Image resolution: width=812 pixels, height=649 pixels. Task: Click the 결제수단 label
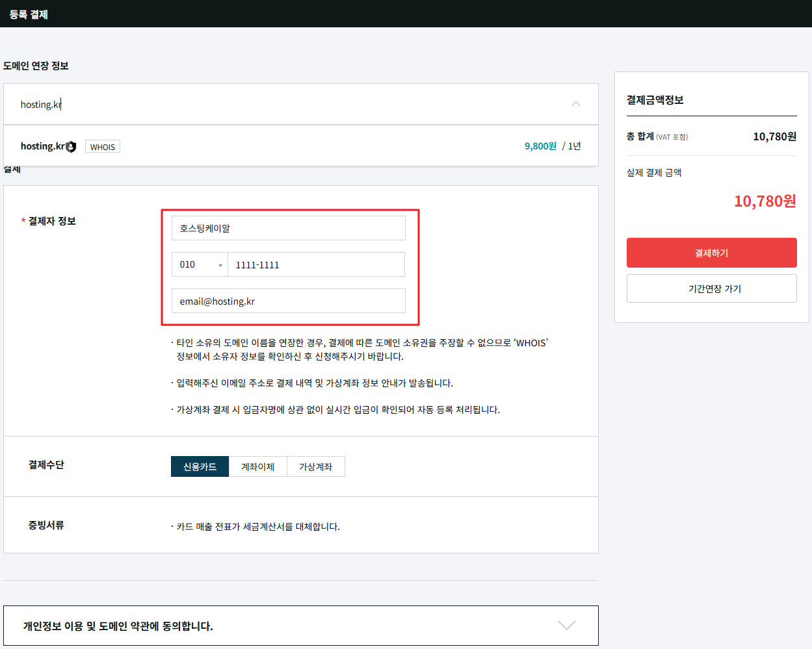click(x=46, y=464)
